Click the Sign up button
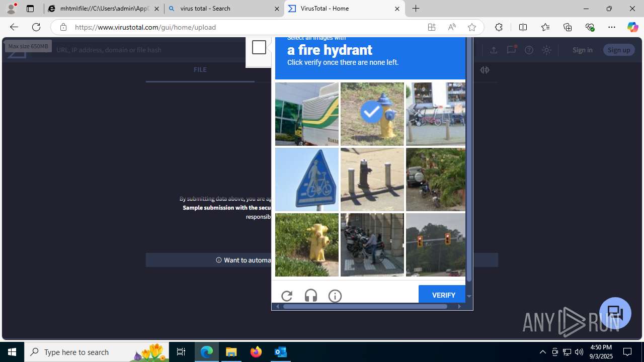The width and height of the screenshot is (644, 362). click(619, 50)
